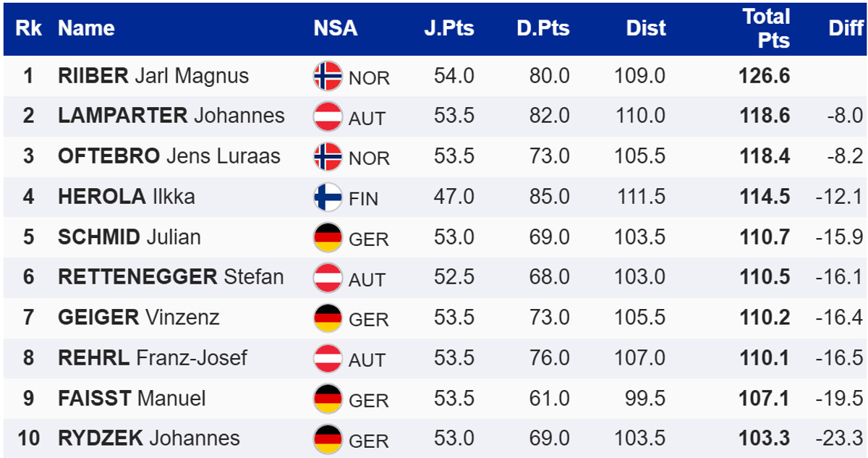The height and width of the screenshot is (458, 868).
Task: Click Norway flag icon beside RIIBER
Action: tap(328, 76)
